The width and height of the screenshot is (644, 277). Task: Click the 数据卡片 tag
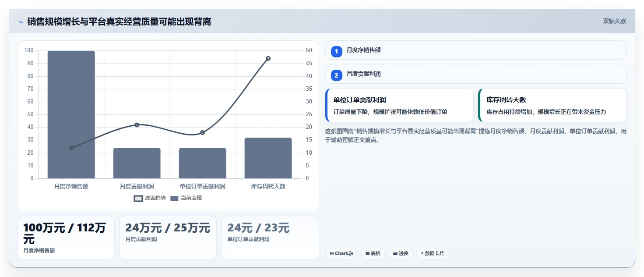click(432, 253)
